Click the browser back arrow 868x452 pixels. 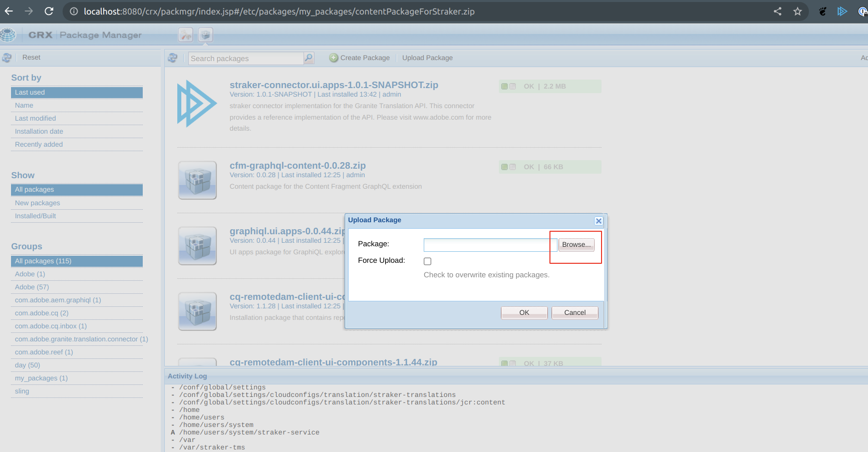(x=9, y=11)
